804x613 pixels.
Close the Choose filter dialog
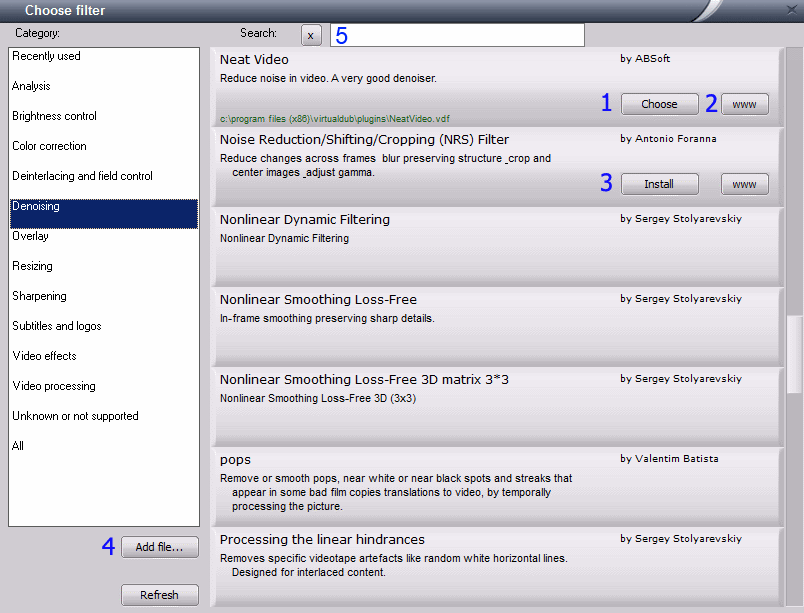pos(792,10)
